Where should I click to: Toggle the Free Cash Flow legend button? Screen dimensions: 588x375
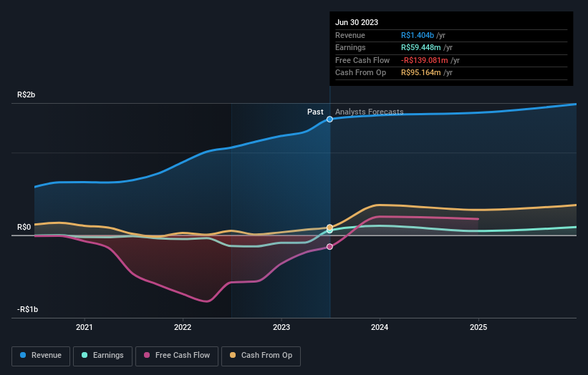[x=177, y=356]
